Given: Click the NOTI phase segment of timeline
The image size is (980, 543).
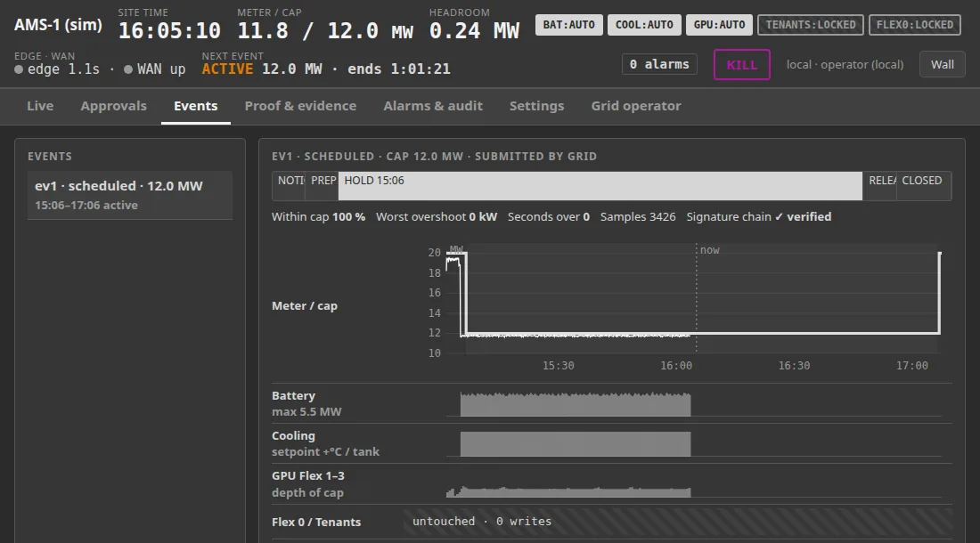Looking at the screenshot, I should click(289, 186).
